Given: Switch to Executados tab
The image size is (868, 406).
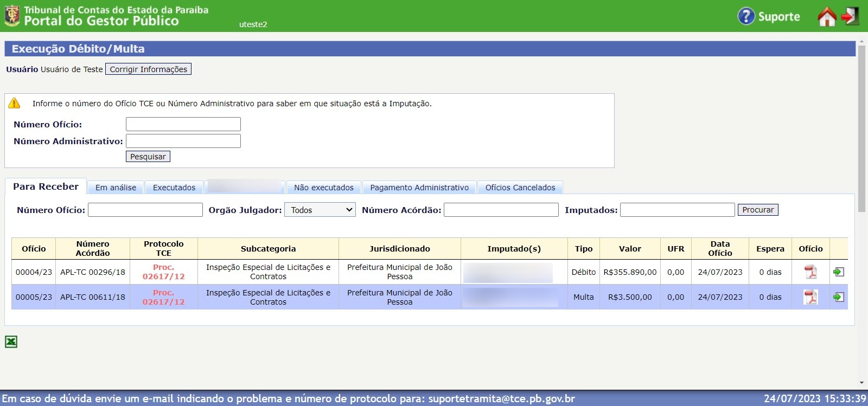Looking at the screenshot, I should coord(174,188).
